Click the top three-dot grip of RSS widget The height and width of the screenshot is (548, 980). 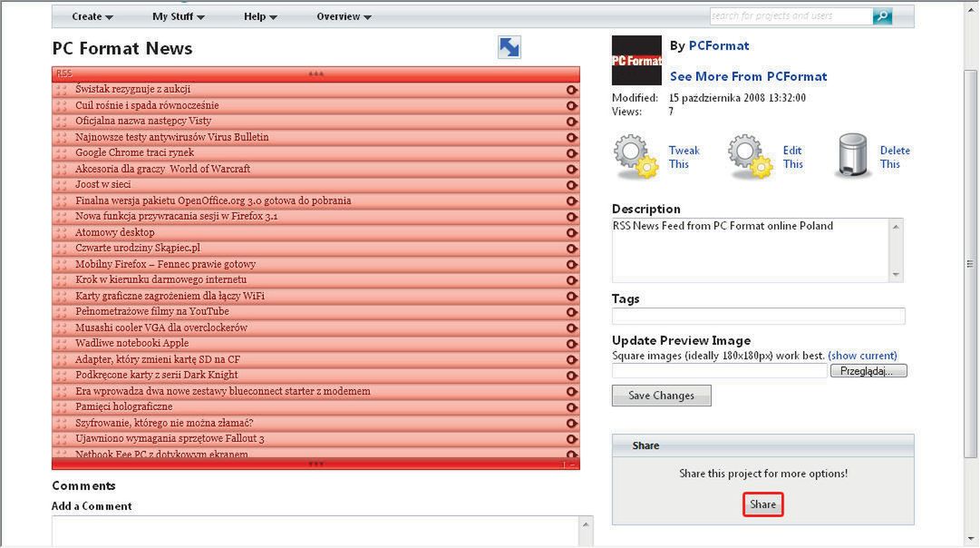click(315, 73)
